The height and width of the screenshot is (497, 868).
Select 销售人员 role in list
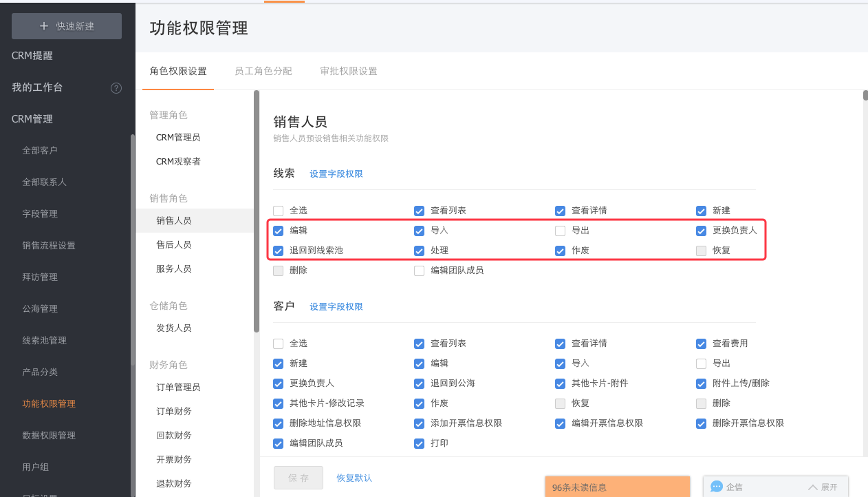click(x=174, y=221)
